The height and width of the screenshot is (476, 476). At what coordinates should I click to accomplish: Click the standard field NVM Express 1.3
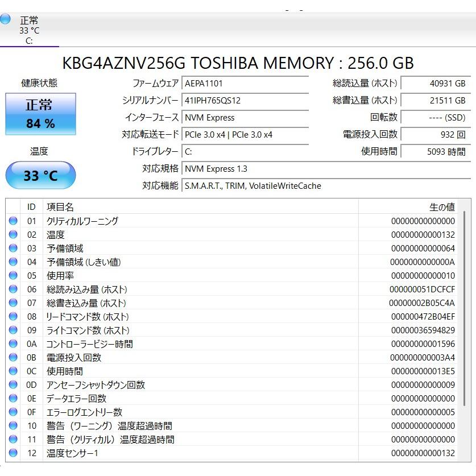(326, 168)
